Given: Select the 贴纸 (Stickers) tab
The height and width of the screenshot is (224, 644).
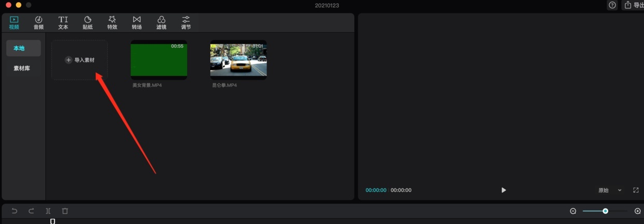Looking at the screenshot, I should tap(87, 23).
